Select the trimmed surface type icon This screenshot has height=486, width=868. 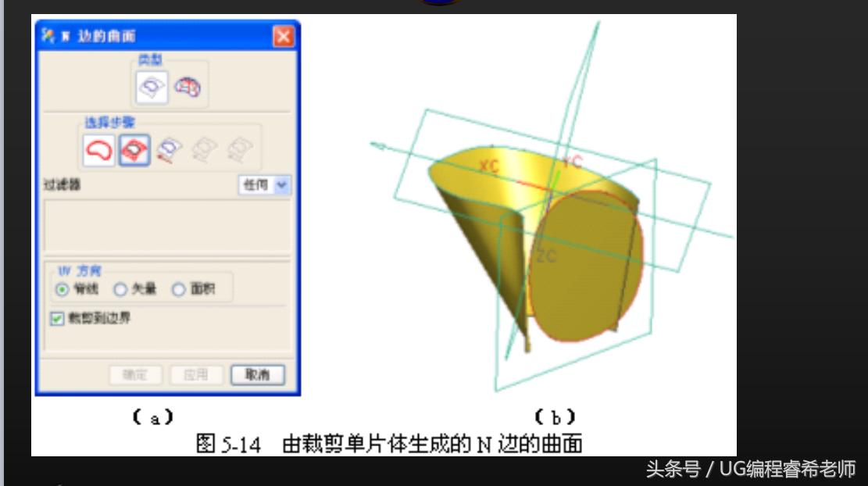pyautogui.click(x=152, y=86)
